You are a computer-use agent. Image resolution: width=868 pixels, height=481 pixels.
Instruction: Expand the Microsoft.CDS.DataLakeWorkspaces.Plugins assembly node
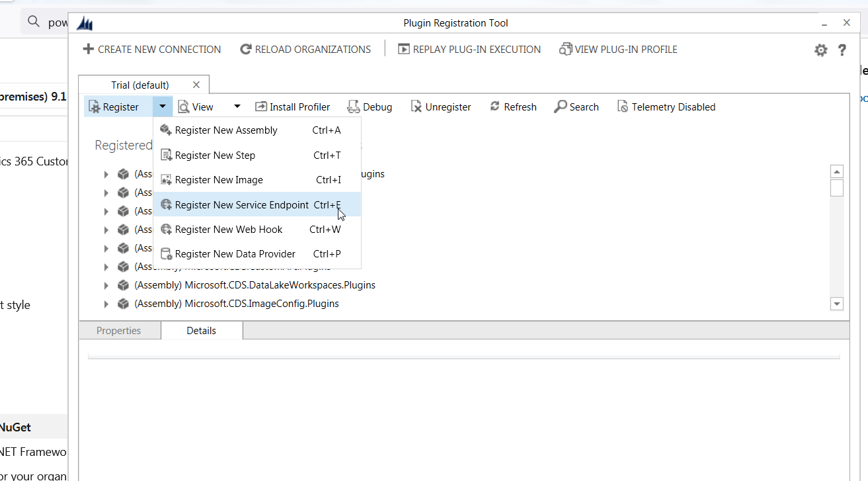coord(106,285)
